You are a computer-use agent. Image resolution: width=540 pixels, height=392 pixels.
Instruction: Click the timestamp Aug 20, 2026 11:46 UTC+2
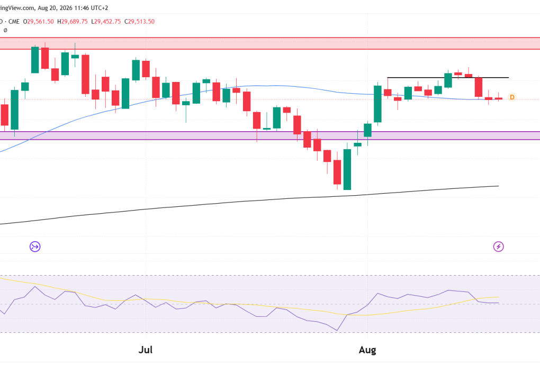(x=73, y=7)
